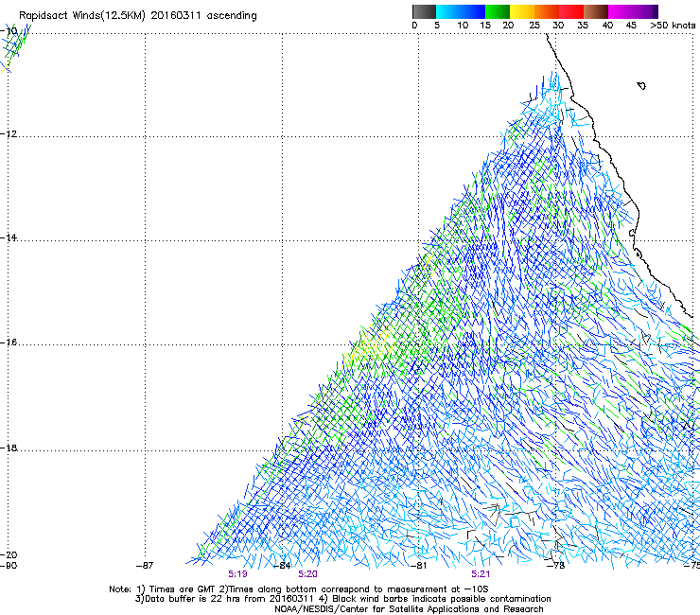700x615 pixels.
Task: Click the NOAA/NESDIS credit line
Action: pos(409,609)
